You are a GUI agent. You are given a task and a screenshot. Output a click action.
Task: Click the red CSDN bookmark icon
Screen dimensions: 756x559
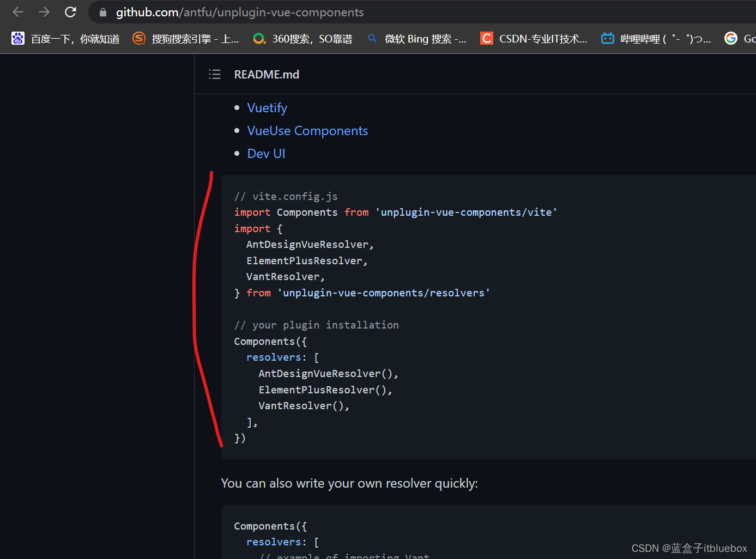[486, 38]
